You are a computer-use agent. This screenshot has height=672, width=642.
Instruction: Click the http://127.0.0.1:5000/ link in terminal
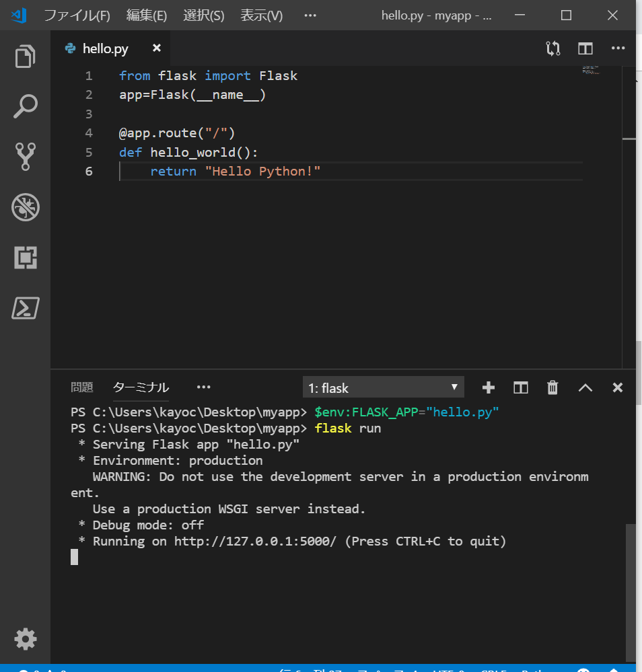(x=255, y=542)
